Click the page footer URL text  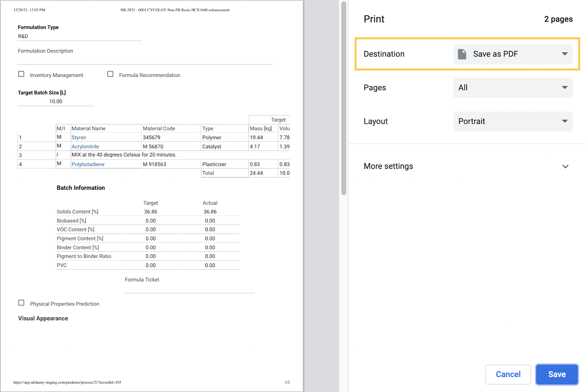(x=67, y=382)
